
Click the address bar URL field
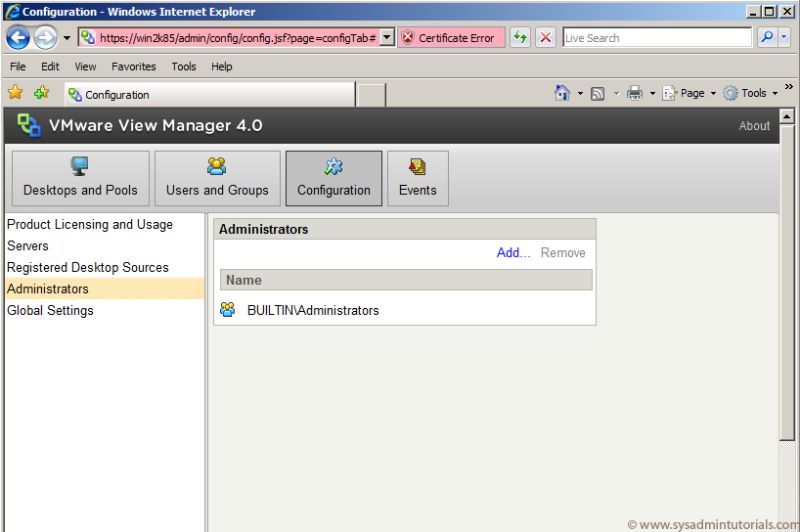click(x=229, y=38)
